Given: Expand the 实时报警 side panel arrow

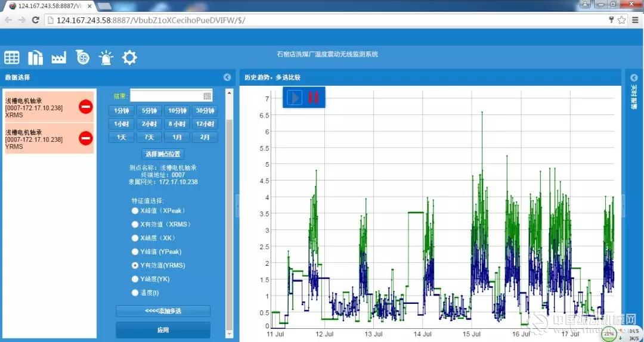Looking at the screenshot, I should tap(633, 77).
